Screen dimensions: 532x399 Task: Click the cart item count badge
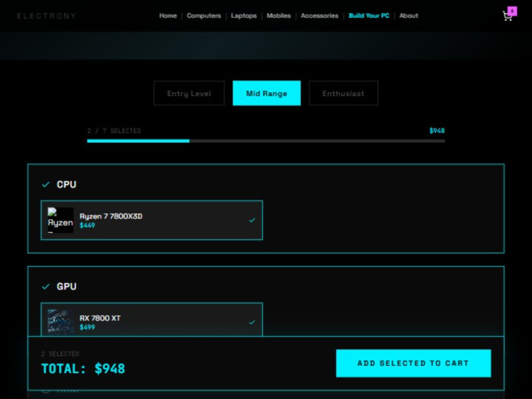point(512,11)
